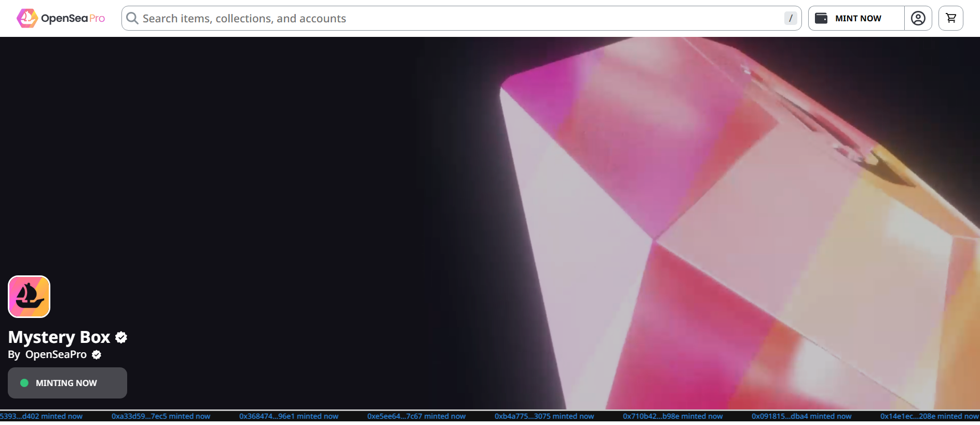Click the MINTING NOW status button
980x425 pixels.
pos(67,383)
